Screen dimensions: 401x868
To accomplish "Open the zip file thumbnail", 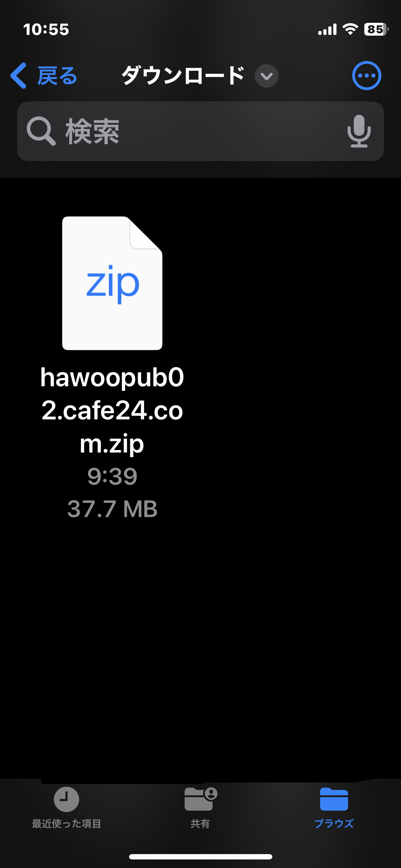I will point(112,283).
